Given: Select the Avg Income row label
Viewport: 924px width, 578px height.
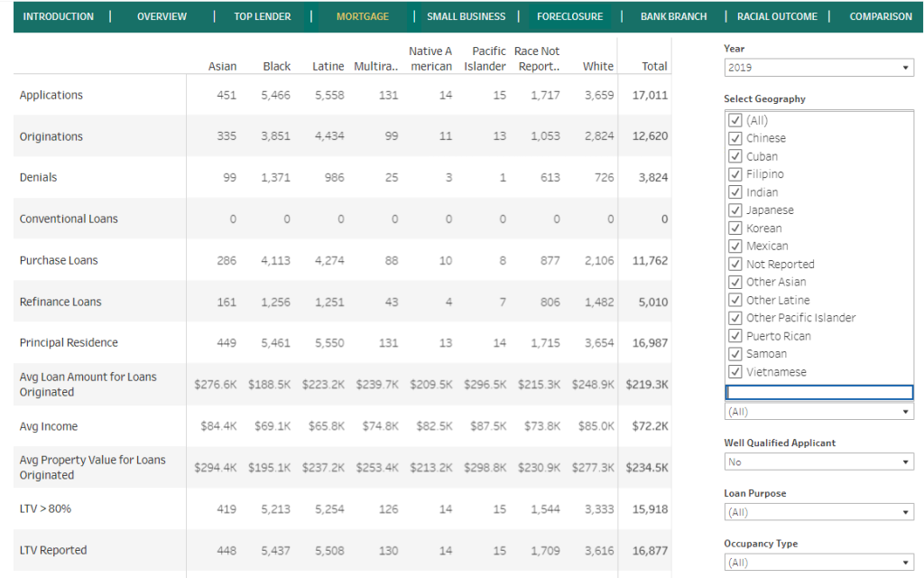Looking at the screenshot, I should pyautogui.click(x=49, y=426).
